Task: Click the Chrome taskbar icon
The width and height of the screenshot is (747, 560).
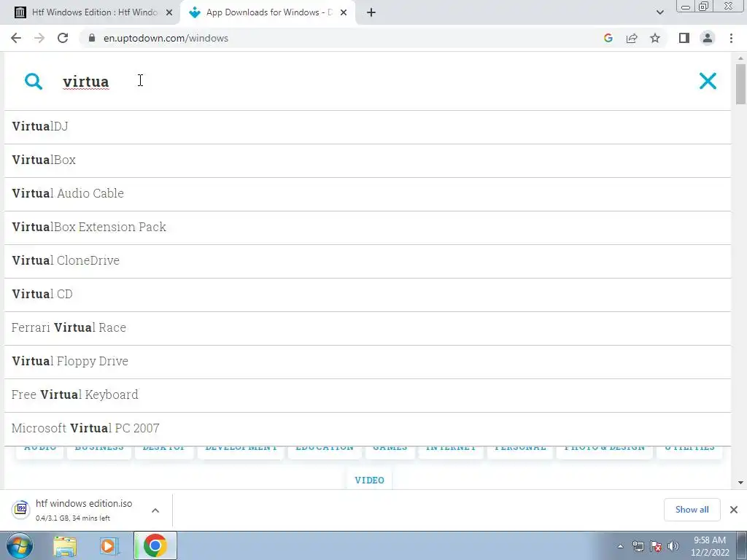Action: pyautogui.click(x=155, y=545)
